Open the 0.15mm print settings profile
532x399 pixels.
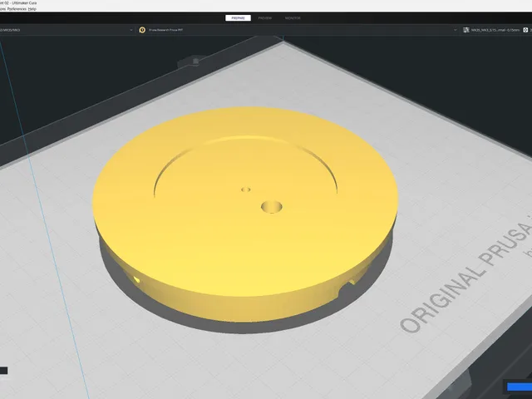pos(495,30)
